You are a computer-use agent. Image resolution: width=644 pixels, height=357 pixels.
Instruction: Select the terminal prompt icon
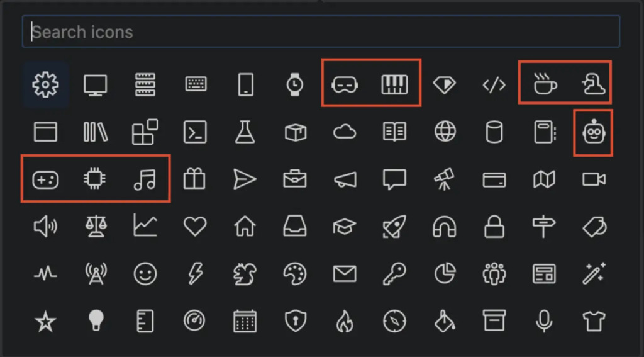pos(194,132)
